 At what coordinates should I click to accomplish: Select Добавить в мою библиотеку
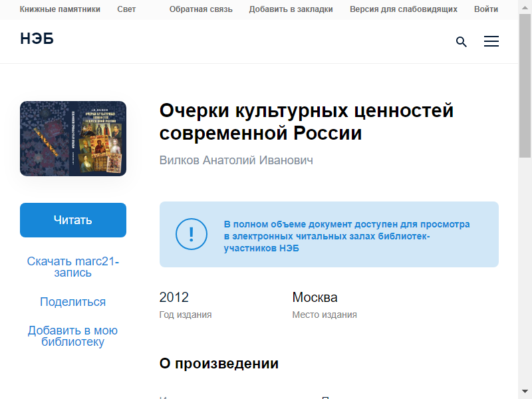[73, 336]
